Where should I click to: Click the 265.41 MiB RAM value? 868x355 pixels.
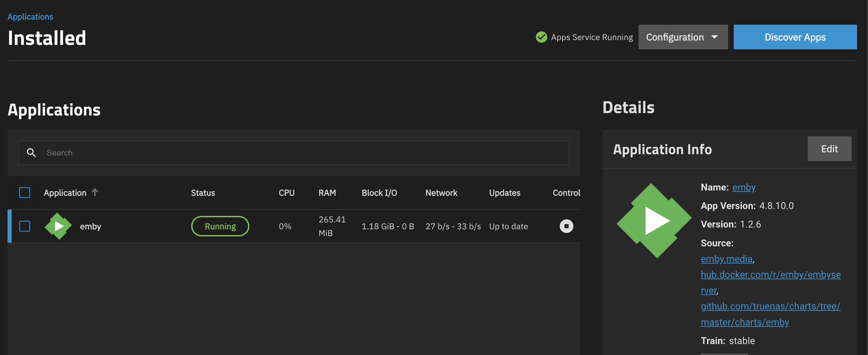coord(332,226)
